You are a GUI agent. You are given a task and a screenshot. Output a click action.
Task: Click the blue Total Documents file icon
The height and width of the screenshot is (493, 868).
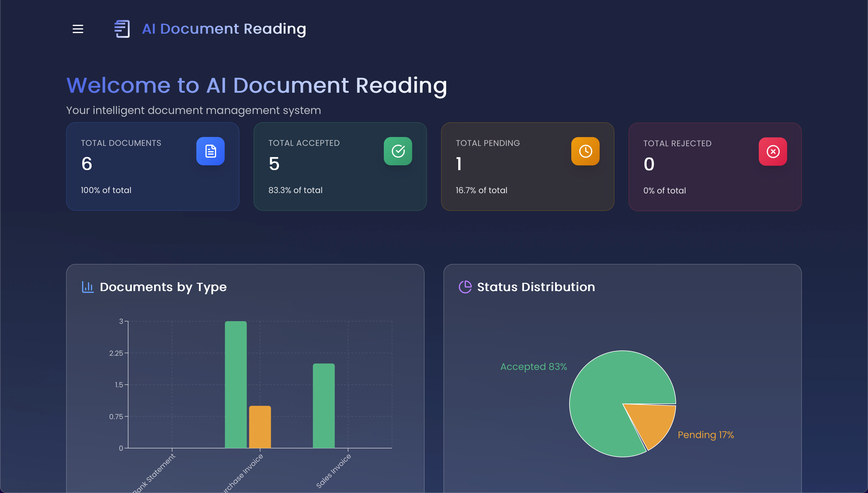click(210, 151)
